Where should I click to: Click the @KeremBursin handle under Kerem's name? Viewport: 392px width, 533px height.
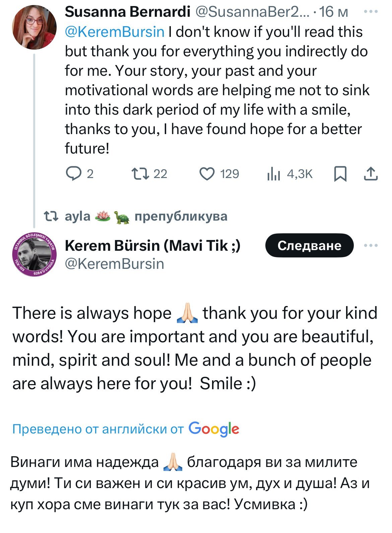(x=114, y=264)
